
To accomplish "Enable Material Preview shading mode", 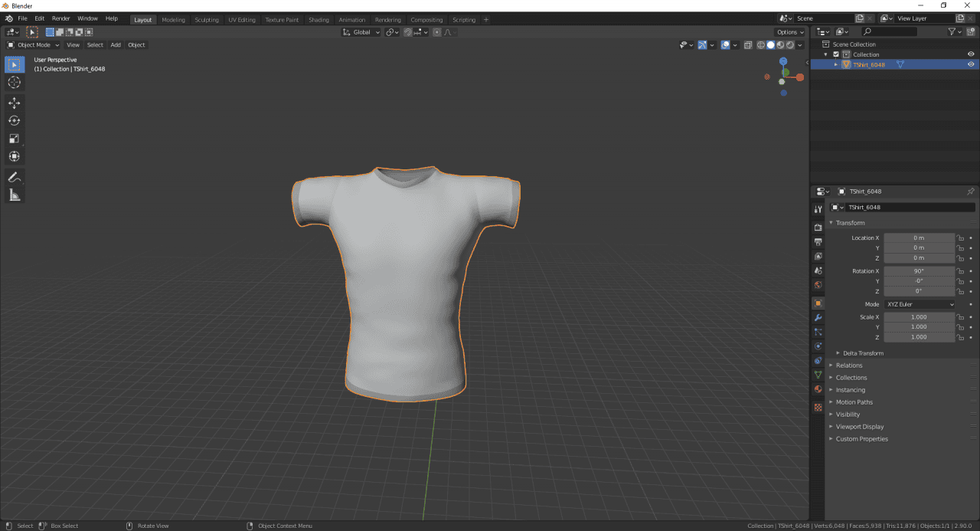I will point(780,44).
